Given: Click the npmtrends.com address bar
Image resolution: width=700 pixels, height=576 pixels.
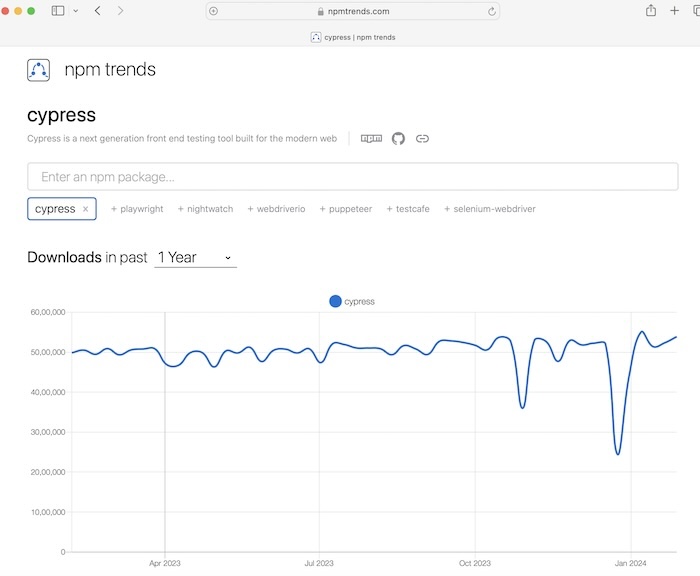Looking at the screenshot, I should (352, 11).
